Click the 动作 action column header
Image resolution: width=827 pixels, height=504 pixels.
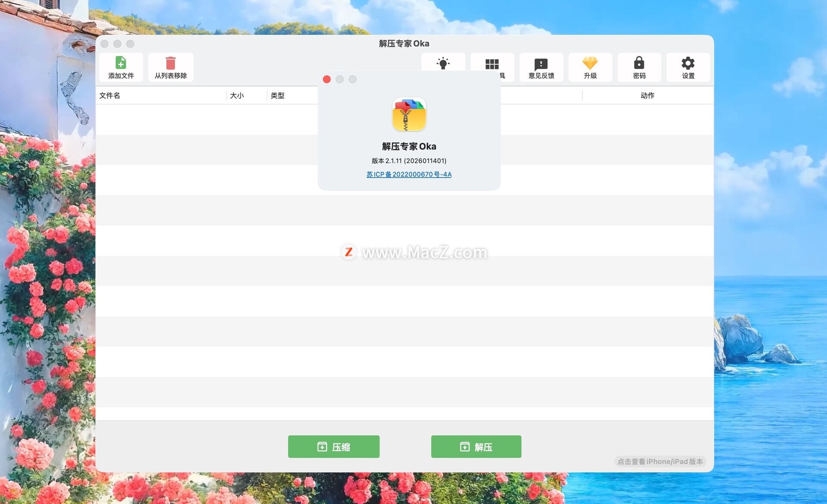[647, 96]
